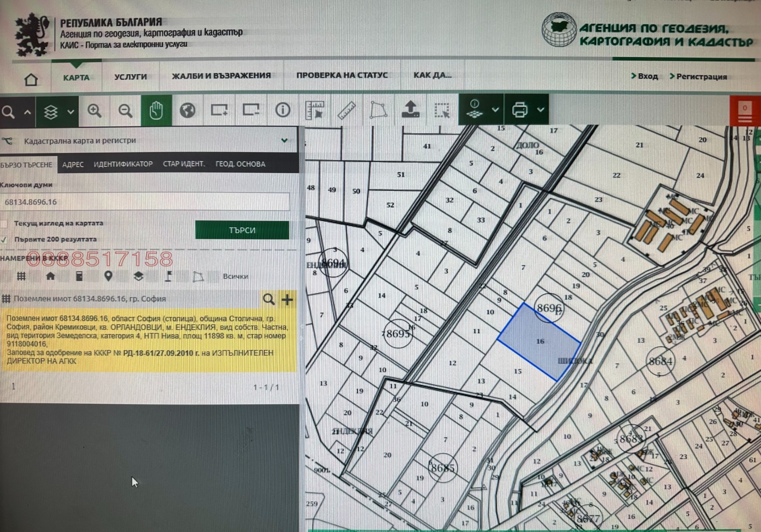Click the keywords search input field

tap(145, 202)
